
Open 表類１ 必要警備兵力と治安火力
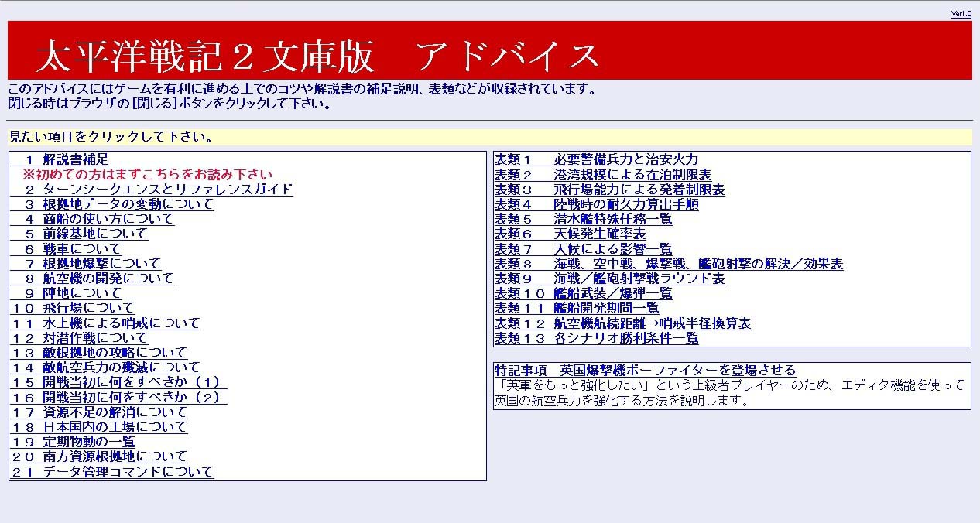(x=596, y=160)
